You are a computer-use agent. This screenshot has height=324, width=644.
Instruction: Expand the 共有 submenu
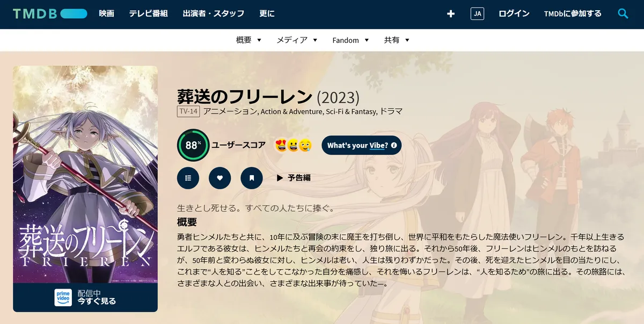[397, 40]
